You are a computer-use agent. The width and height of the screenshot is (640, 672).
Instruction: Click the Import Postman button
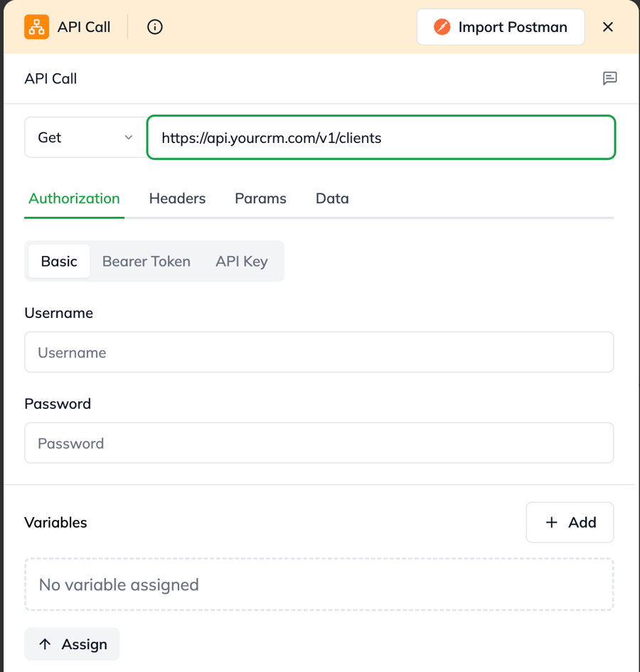tap(501, 27)
